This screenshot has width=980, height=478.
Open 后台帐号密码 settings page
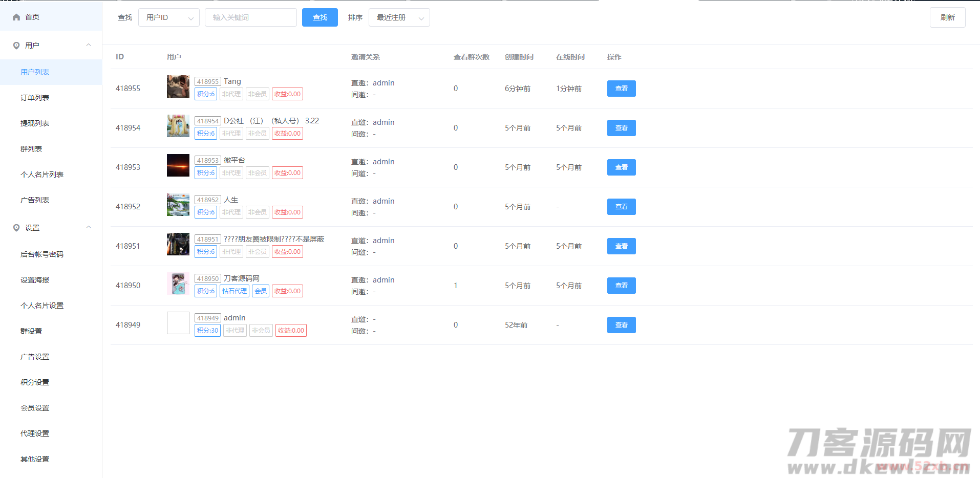[x=42, y=254]
